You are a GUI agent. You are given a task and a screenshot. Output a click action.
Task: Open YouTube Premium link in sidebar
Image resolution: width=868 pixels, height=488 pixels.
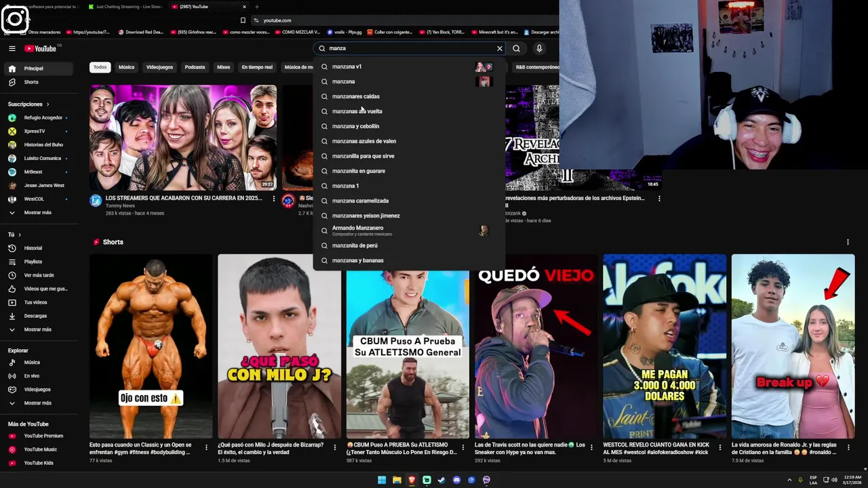coord(39,436)
